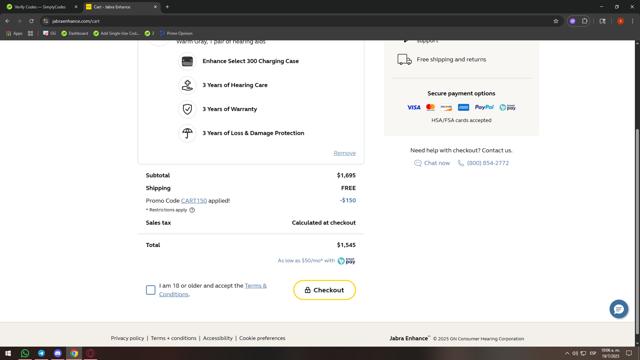The width and height of the screenshot is (640, 360).
Task: Click the Bread Pay logo under payment options
Action: [x=507, y=107]
